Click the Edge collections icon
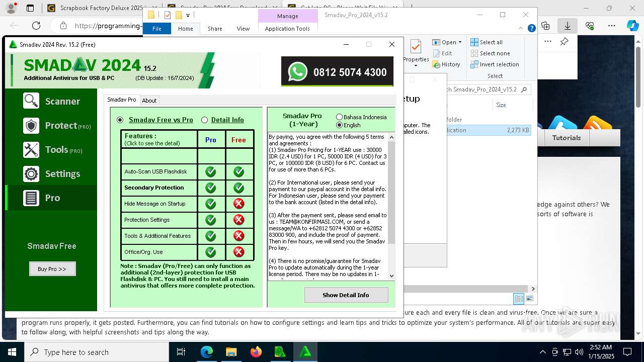Image resolution: width=644 pixels, height=362 pixels. [x=545, y=26]
